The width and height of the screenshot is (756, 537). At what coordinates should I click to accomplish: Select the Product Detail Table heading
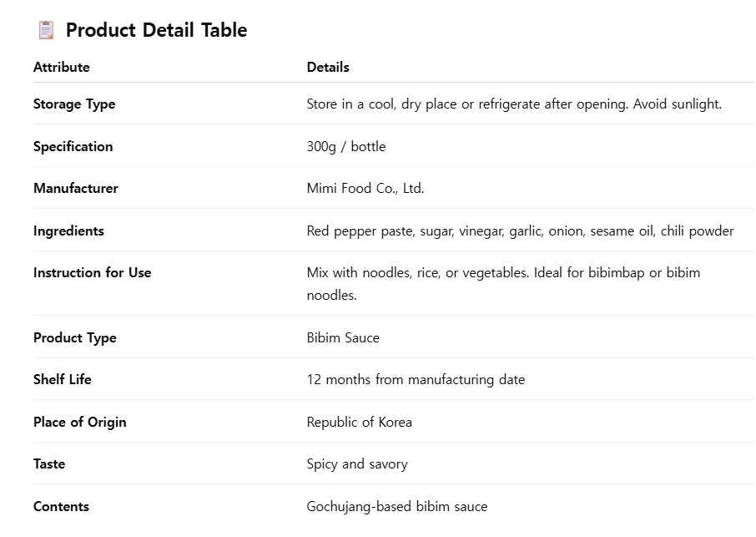156,30
